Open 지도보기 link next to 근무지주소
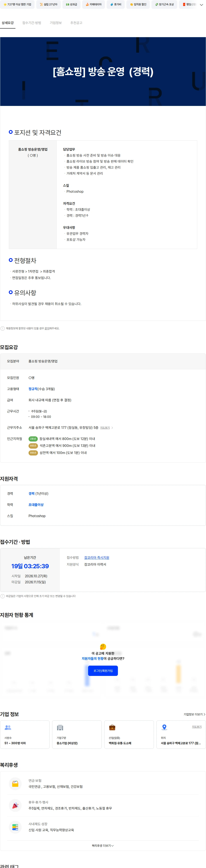 coord(105,428)
